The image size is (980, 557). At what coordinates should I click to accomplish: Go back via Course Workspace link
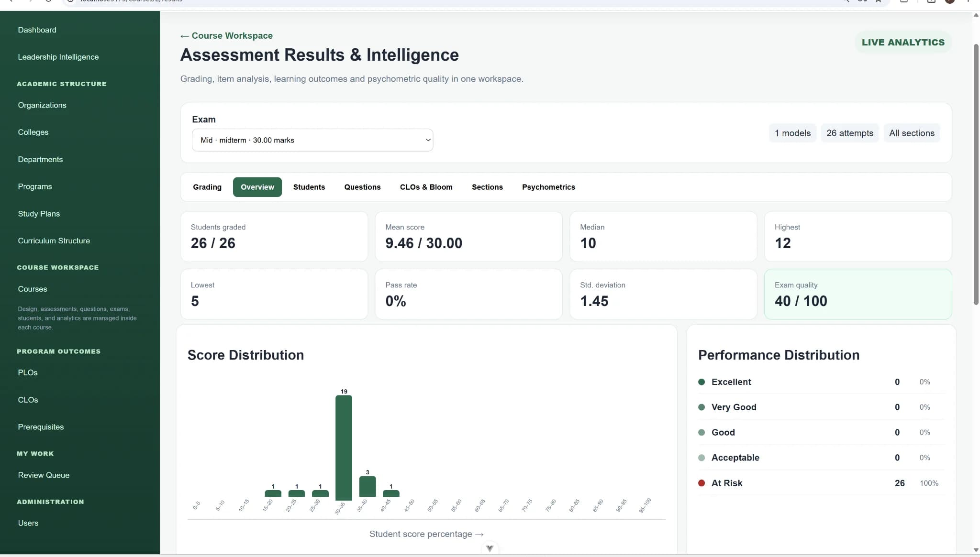(x=226, y=36)
